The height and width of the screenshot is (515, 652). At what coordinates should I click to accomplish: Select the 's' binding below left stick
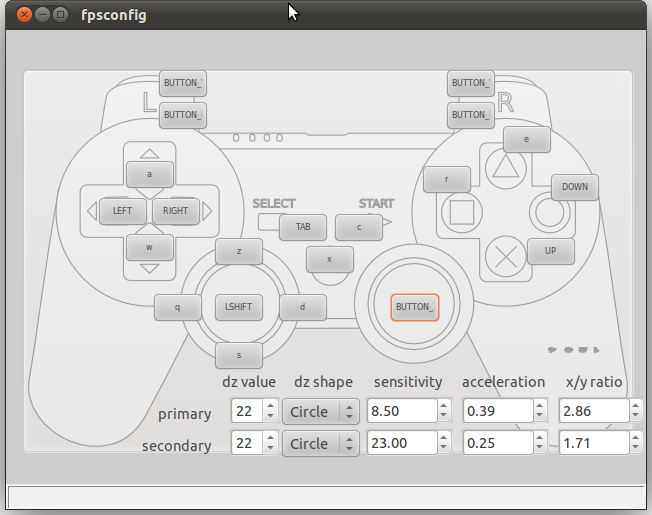click(x=239, y=355)
